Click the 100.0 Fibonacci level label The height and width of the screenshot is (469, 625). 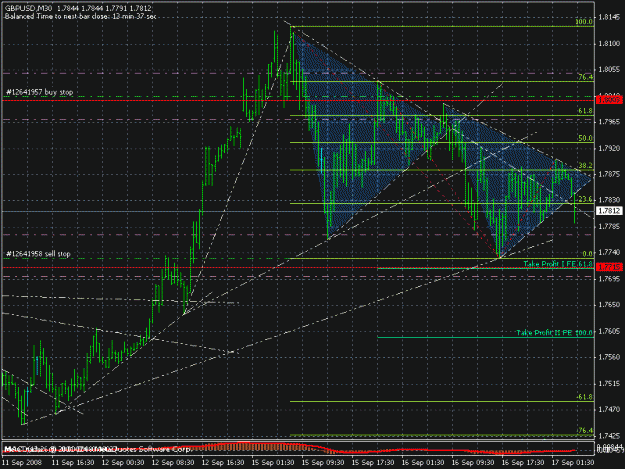click(x=584, y=22)
